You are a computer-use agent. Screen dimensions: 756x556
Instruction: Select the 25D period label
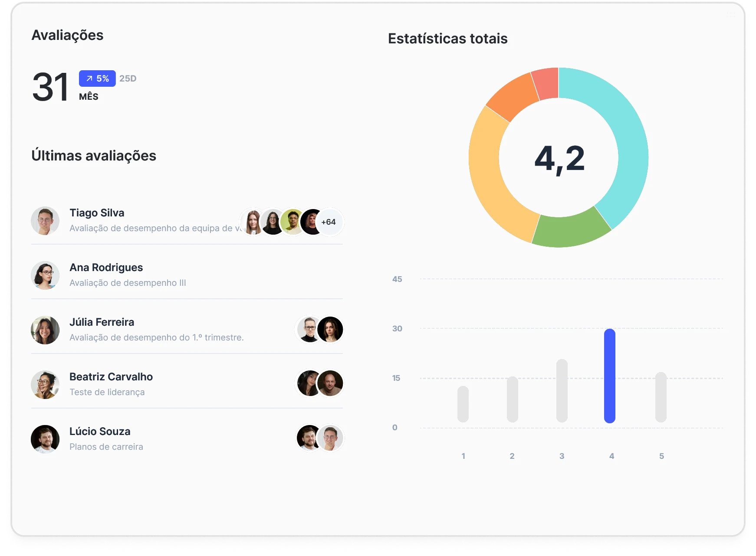[128, 78]
